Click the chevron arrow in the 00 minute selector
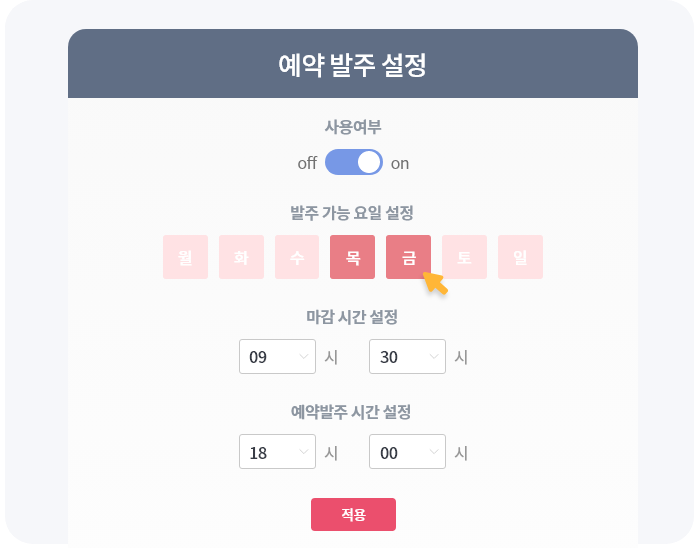699x548 pixels. pyautogui.click(x=434, y=452)
